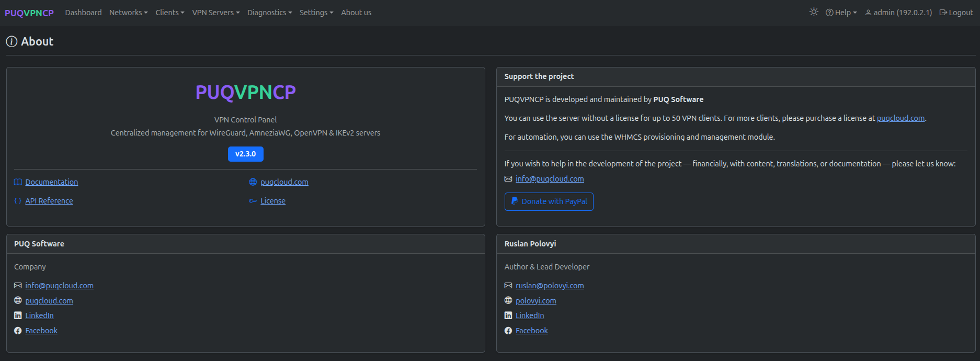This screenshot has width=980, height=361.
Task: Go to the Dashboard page
Action: point(83,13)
